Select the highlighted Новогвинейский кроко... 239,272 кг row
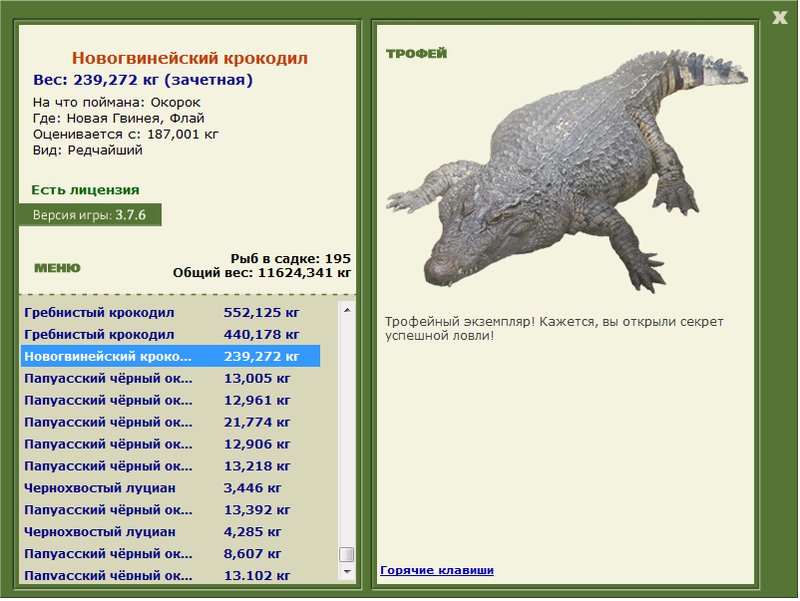This screenshot has width=800, height=601. tap(170, 356)
